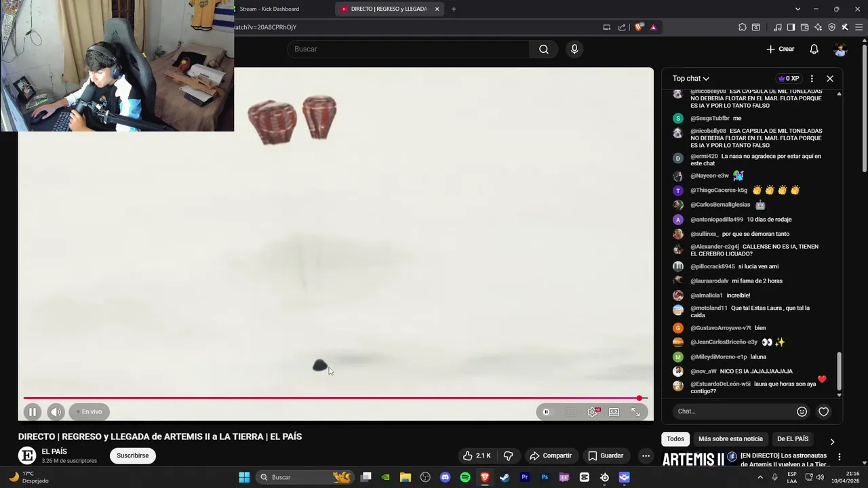The image size is (868, 488).
Task: Open Discord from the taskbar
Action: [x=445, y=477]
